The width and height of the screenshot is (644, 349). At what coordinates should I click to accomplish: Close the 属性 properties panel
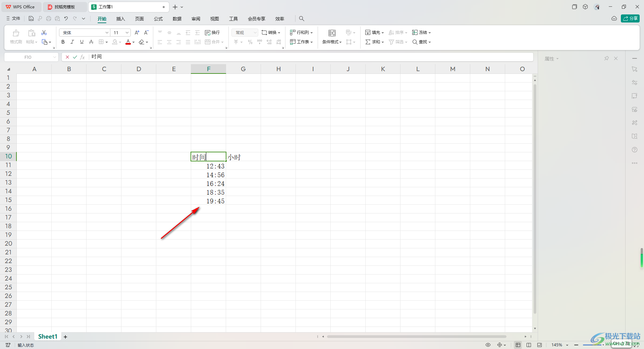[x=616, y=58]
